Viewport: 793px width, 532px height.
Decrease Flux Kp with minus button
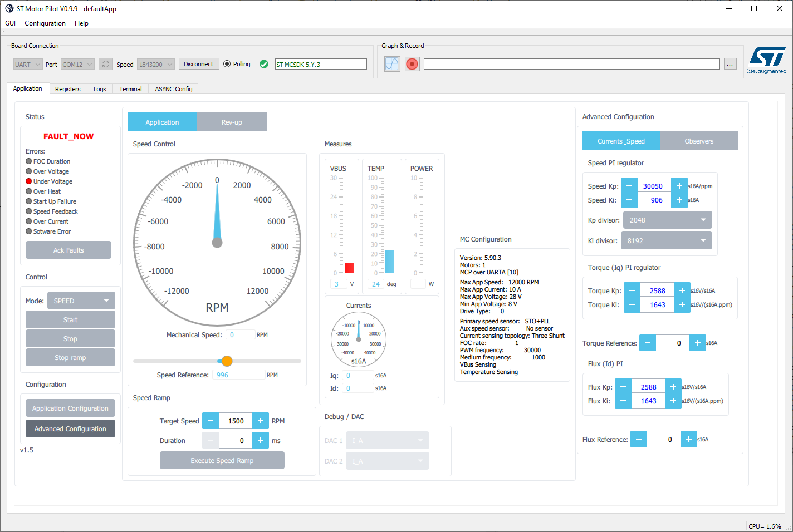623,387
